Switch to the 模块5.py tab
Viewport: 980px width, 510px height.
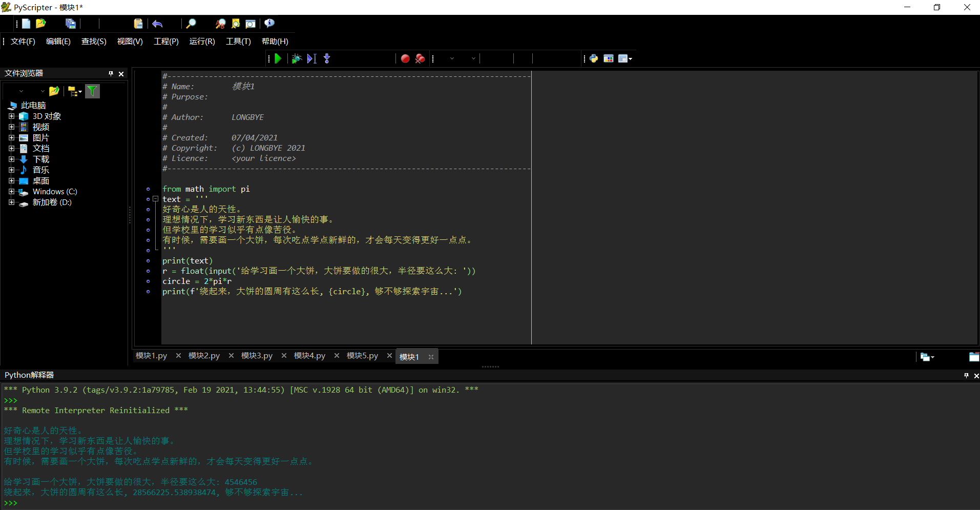click(363, 356)
